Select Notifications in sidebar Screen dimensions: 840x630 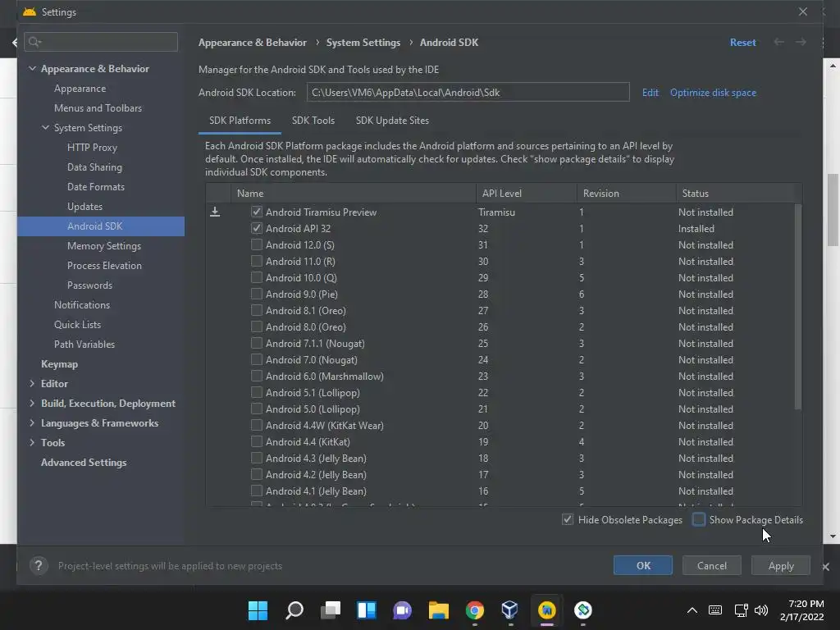81,305
